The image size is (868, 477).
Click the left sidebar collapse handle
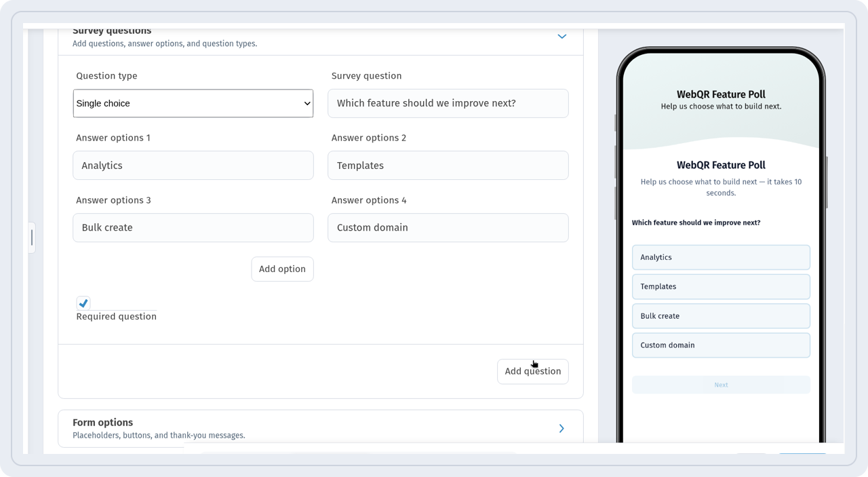pos(31,237)
